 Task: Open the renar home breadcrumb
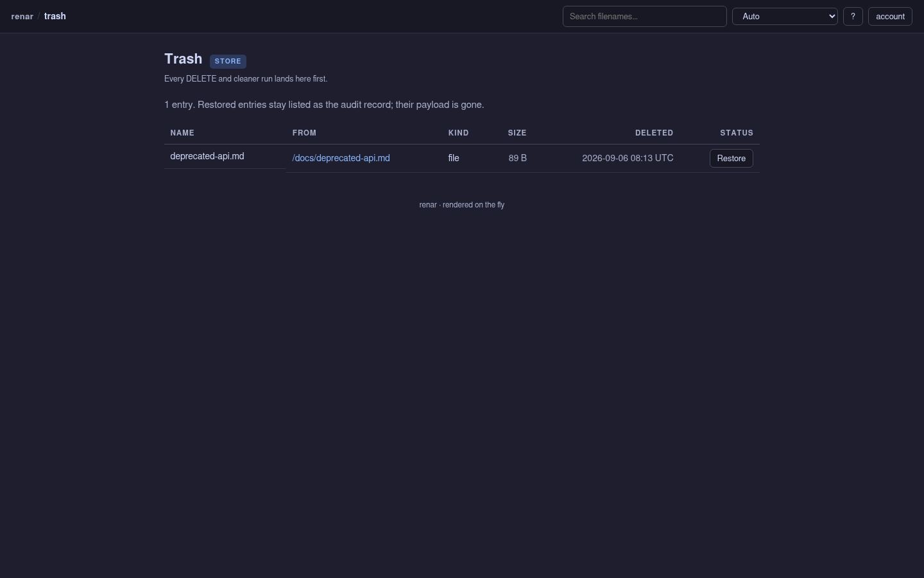[x=22, y=17]
